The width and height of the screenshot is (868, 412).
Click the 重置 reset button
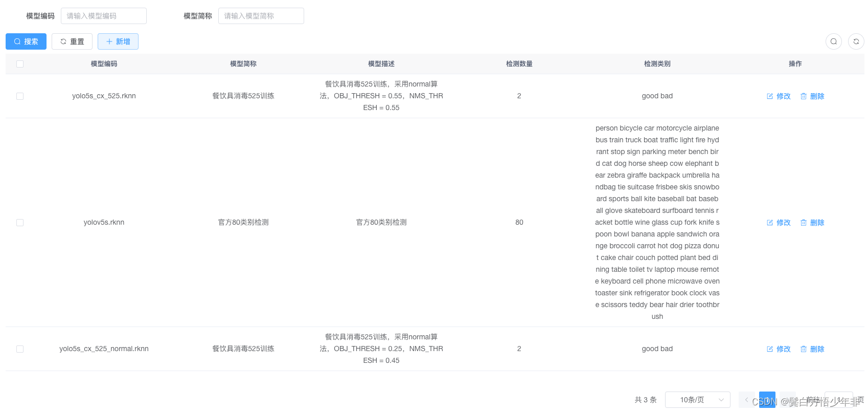point(72,41)
